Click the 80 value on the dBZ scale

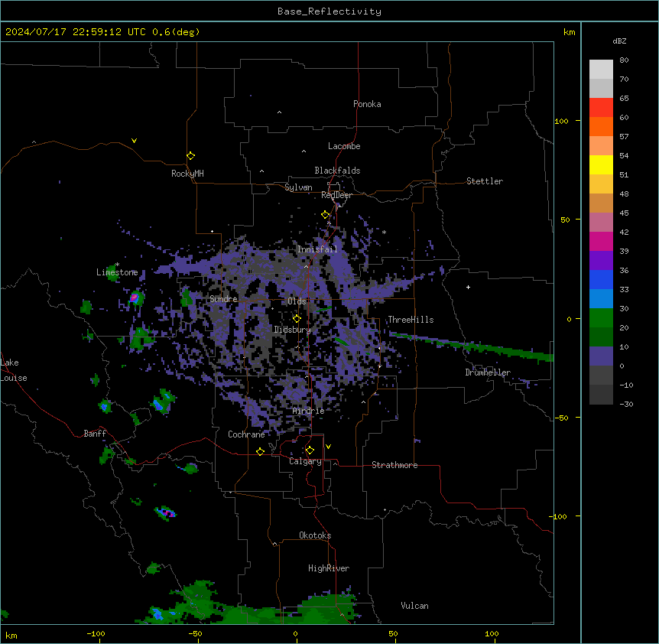pyautogui.click(x=624, y=60)
